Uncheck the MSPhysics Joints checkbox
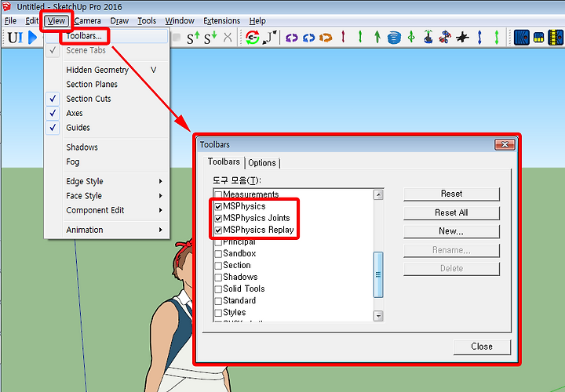Viewport: 565px width, 392px height. 218,219
